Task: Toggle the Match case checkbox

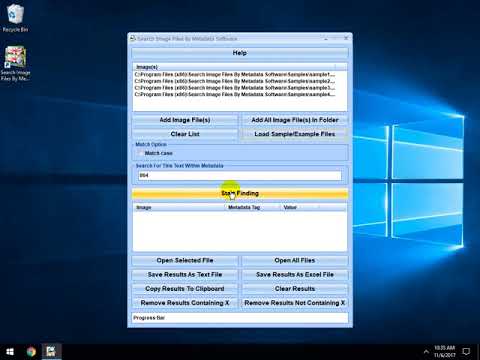Action: (x=140, y=153)
